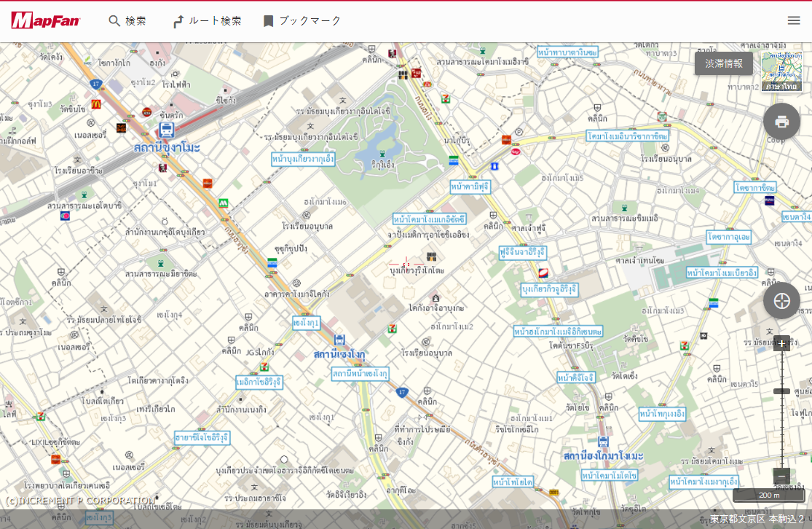Screen dimensions: 812x529
Task: Click the ฟูจิจินจาอิริงุจิ label
Action: 522,252
